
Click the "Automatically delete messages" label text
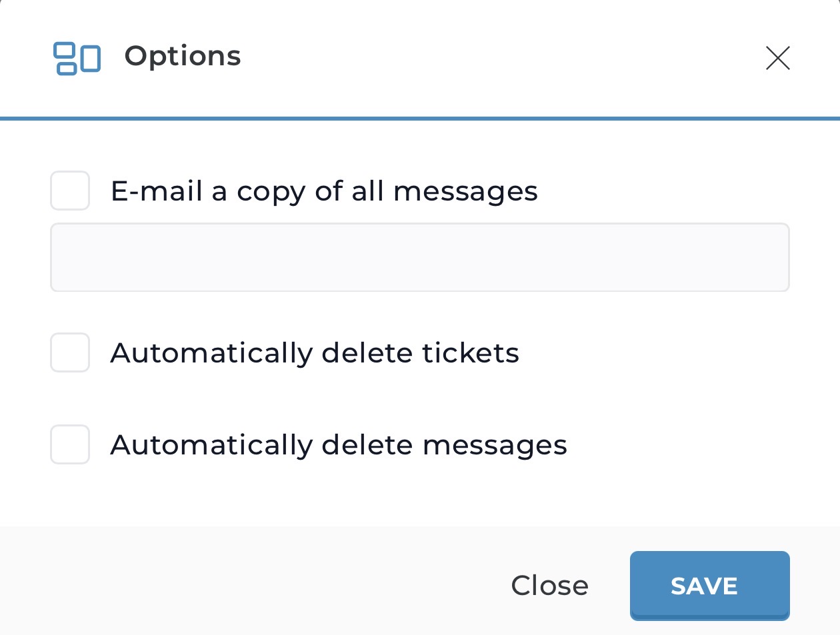tap(339, 445)
